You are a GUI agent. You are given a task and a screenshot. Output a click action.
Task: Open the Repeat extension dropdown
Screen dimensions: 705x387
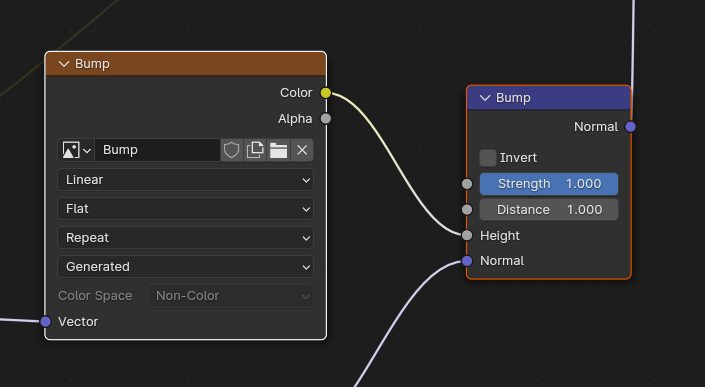pyautogui.click(x=185, y=238)
